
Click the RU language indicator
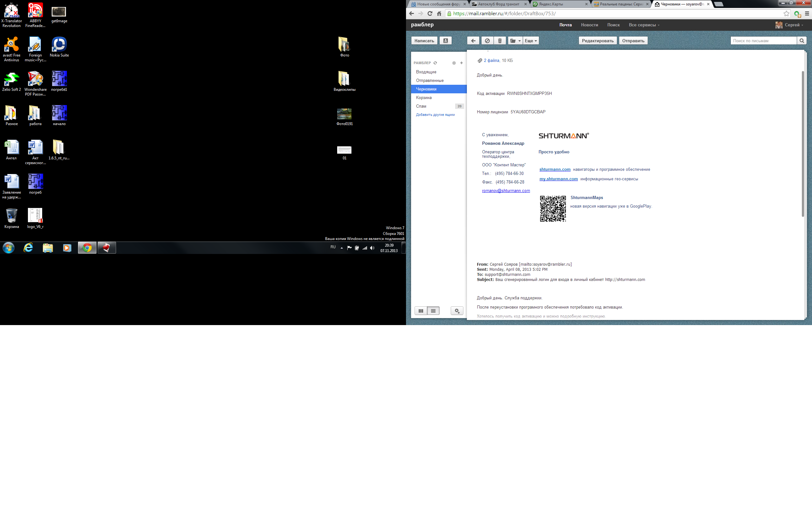point(333,247)
